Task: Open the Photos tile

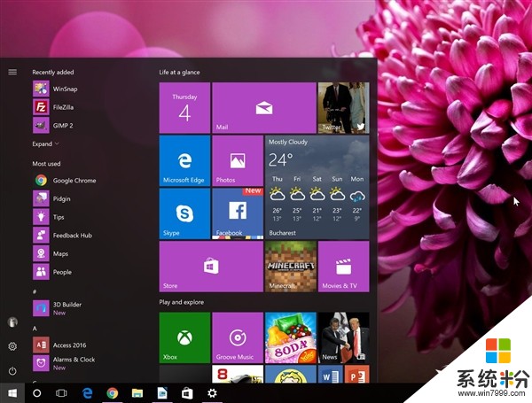Action: click(x=238, y=160)
